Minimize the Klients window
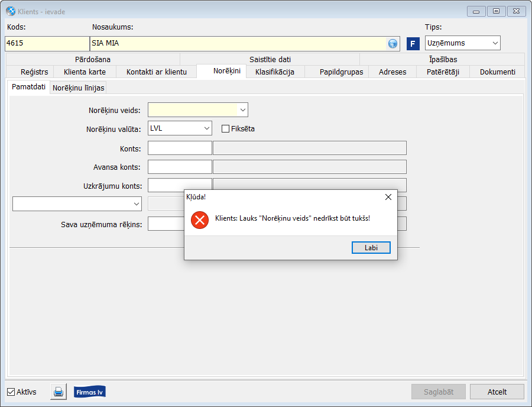The width and height of the screenshot is (532, 407). coord(476,11)
